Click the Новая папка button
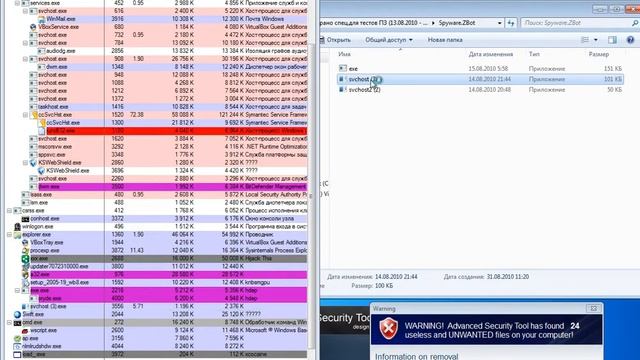 (445, 40)
